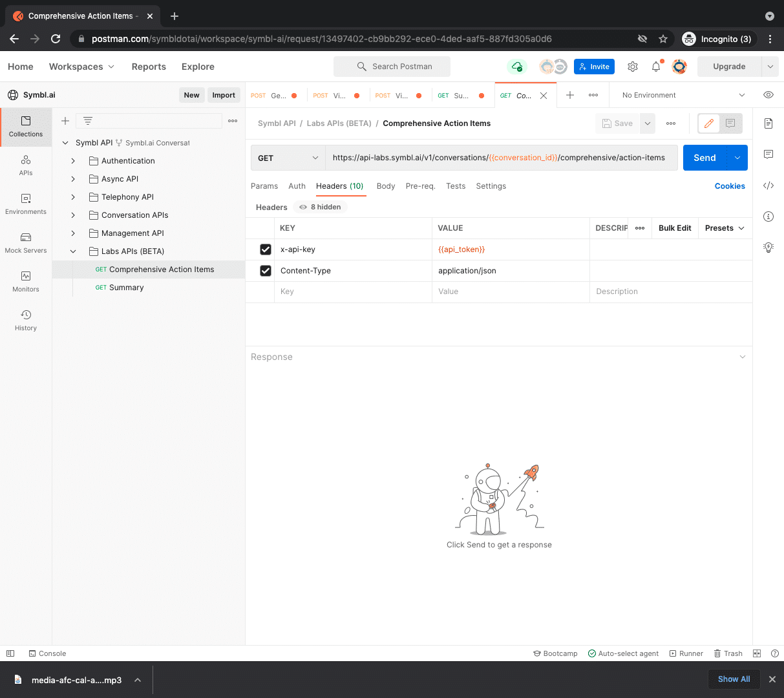Open the No Environment selector dropdown
This screenshot has height=698, width=784.
[x=683, y=95]
